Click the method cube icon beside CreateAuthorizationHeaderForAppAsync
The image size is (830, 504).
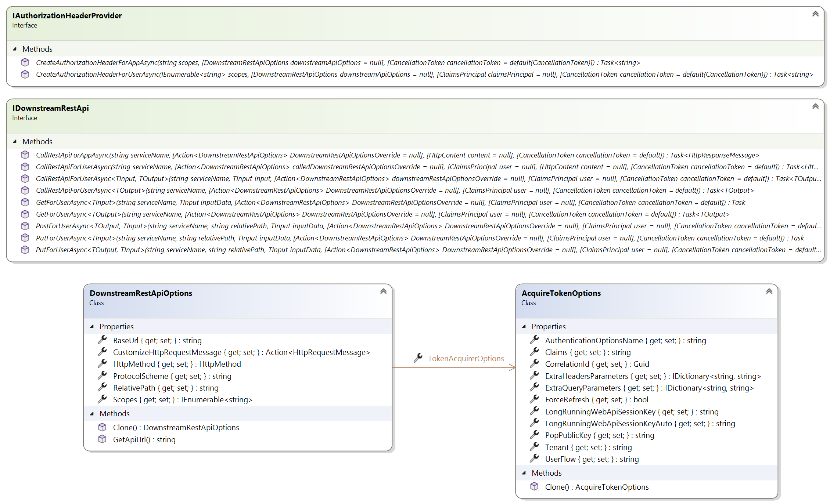[x=25, y=62]
